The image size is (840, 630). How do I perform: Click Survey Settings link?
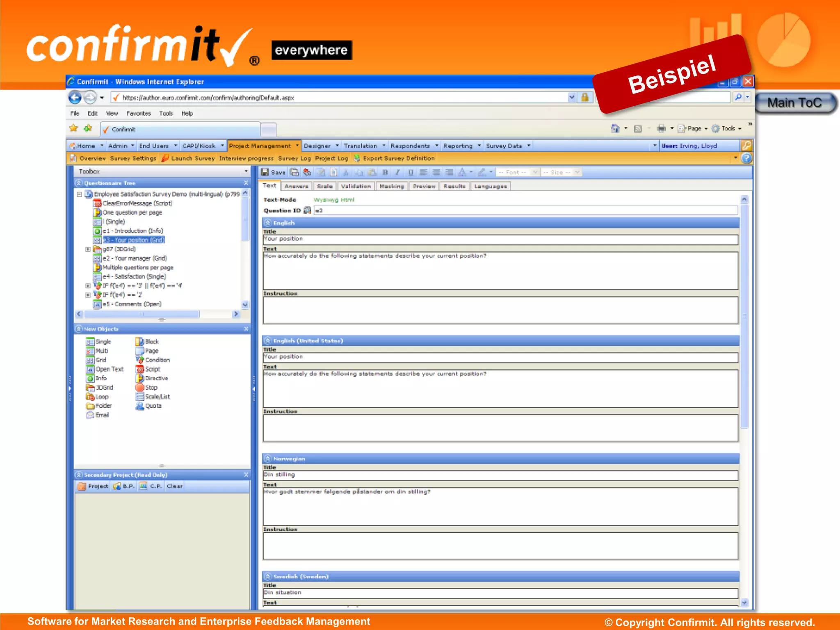(133, 158)
